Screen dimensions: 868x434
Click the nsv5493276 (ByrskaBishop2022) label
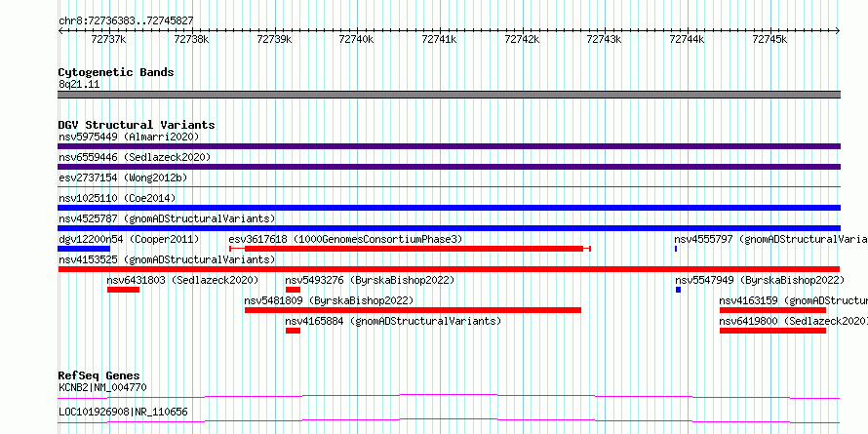[370, 280]
